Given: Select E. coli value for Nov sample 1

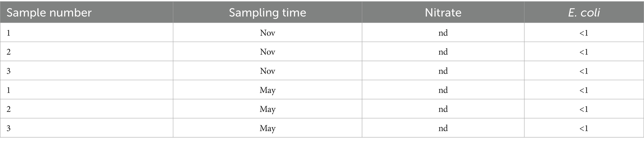Looking at the screenshot, I should [584, 33].
